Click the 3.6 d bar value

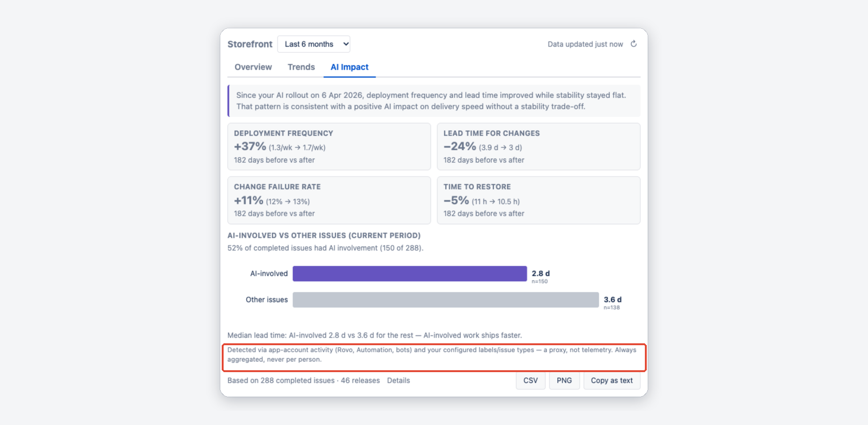(x=613, y=299)
